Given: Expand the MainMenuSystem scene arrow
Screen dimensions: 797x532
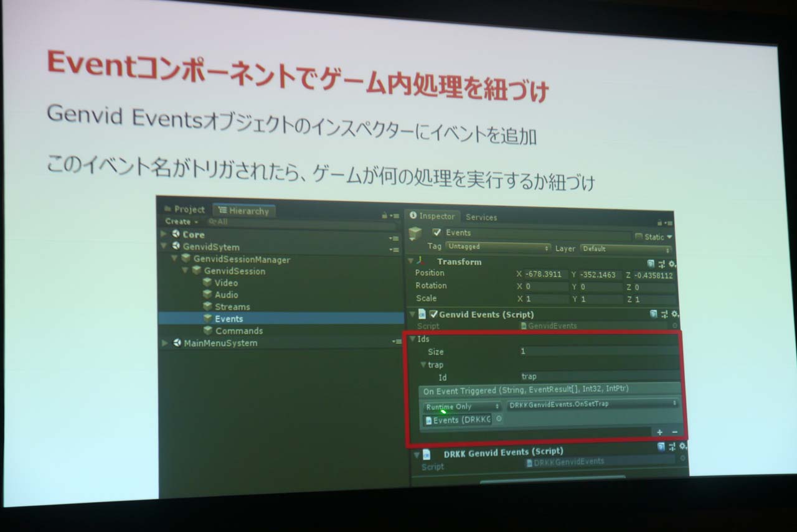Looking at the screenshot, I should click(164, 342).
